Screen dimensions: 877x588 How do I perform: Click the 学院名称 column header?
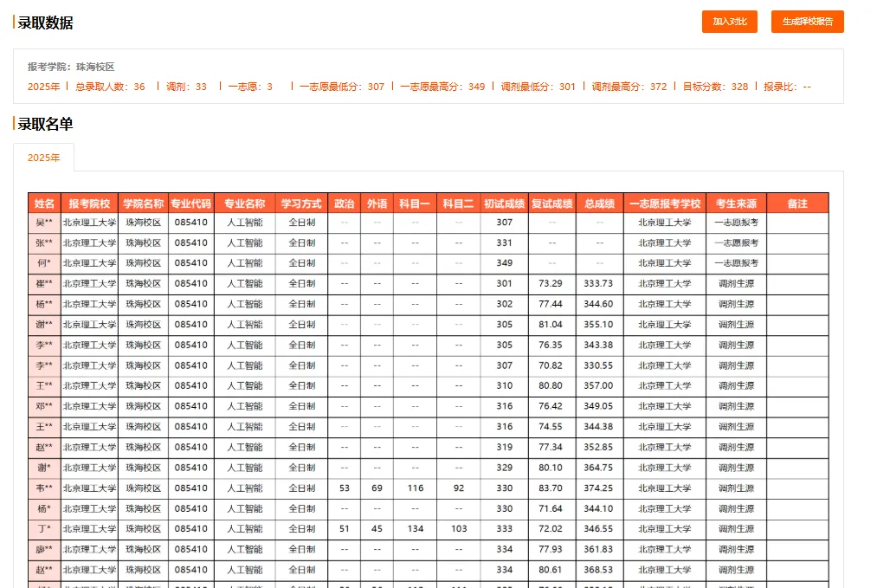143,204
